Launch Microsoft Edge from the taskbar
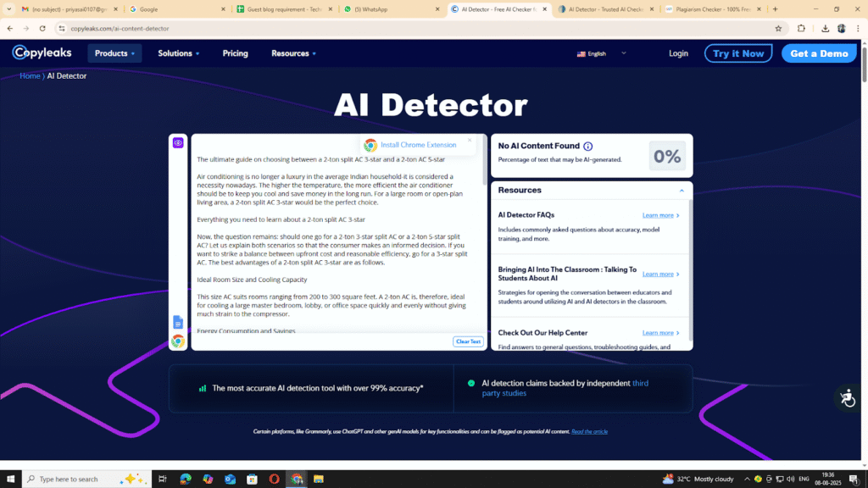This screenshot has width=868, height=488. point(186,480)
